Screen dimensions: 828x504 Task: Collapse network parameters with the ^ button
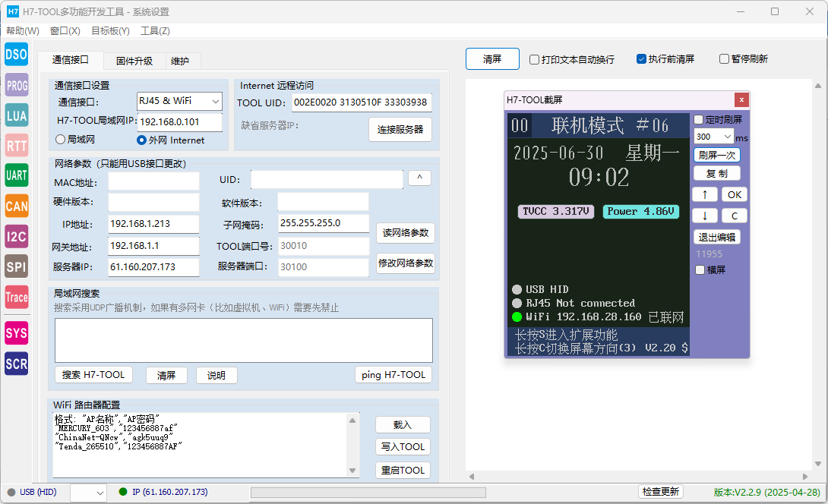point(420,178)
